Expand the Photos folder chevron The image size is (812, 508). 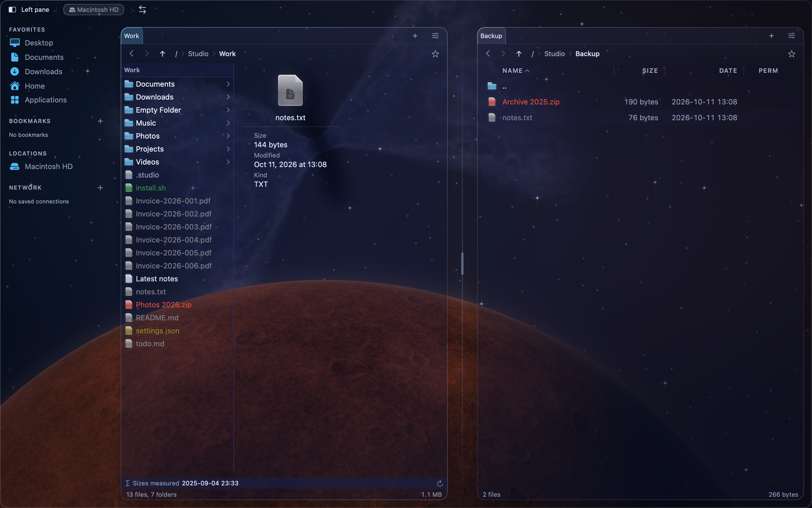pos(228,136)
